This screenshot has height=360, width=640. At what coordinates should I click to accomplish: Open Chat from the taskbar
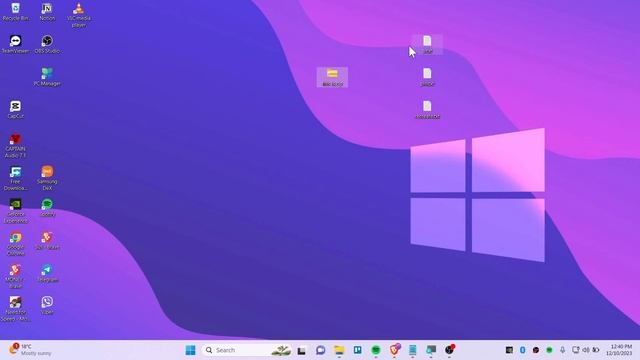pos(320,350)
